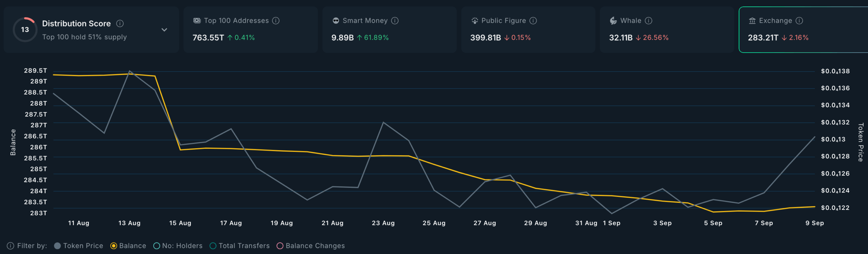
Task: Click the Smart Money info icon
Action: click(x=395, y=21)
